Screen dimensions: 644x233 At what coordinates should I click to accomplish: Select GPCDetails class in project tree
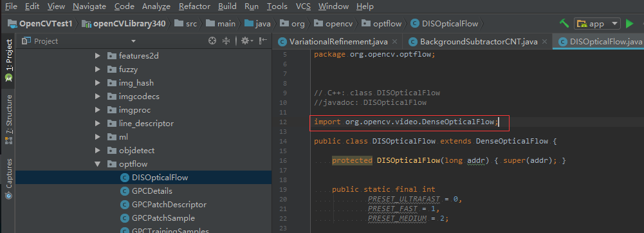click(146, 191)
